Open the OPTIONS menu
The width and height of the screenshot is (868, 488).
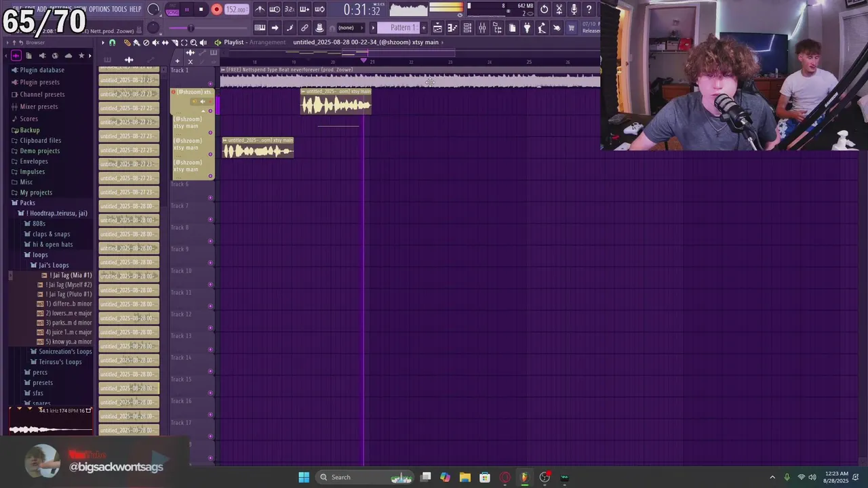99,9
